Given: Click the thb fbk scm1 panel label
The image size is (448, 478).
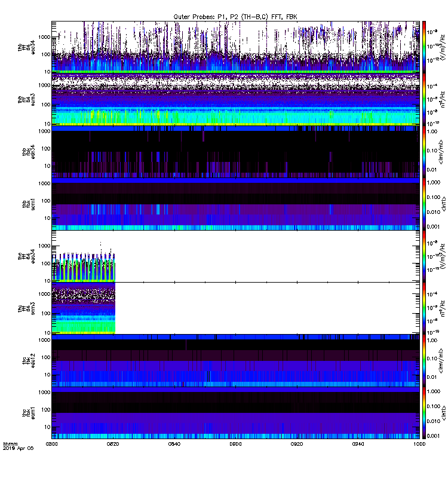Looking at the screenshot, I should 29,204.
